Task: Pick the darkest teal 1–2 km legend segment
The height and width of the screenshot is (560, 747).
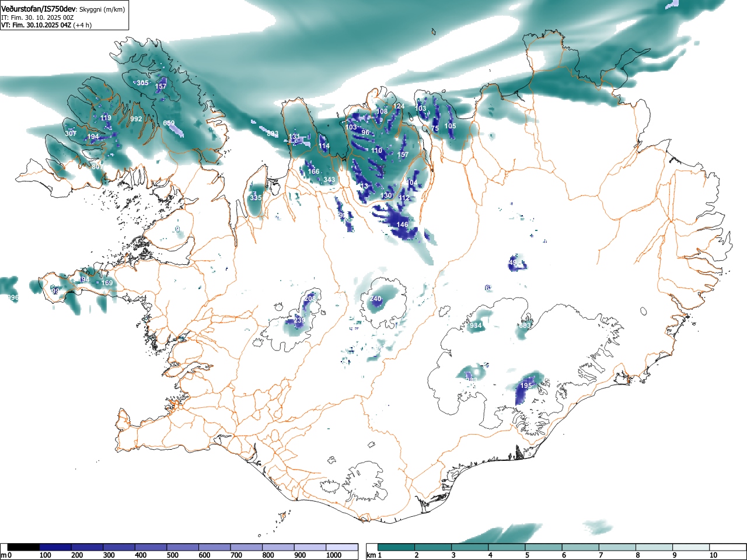Action: click(x=397, y=547)
